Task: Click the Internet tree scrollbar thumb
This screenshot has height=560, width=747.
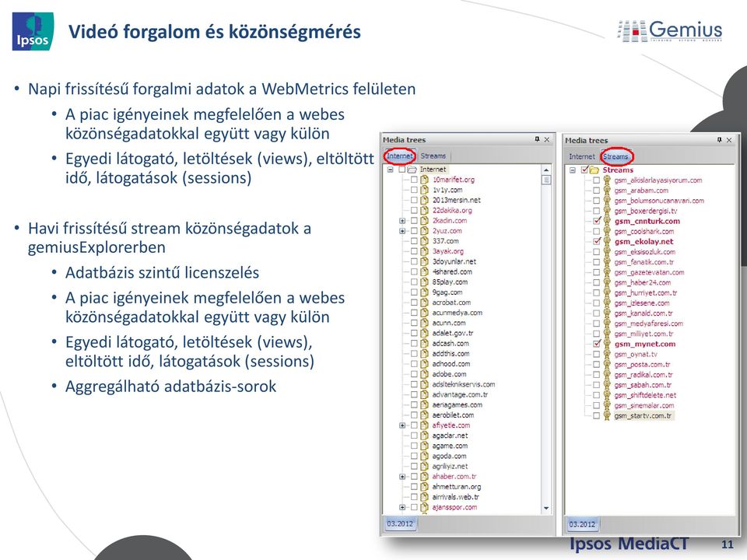Action: coord(546,180)
